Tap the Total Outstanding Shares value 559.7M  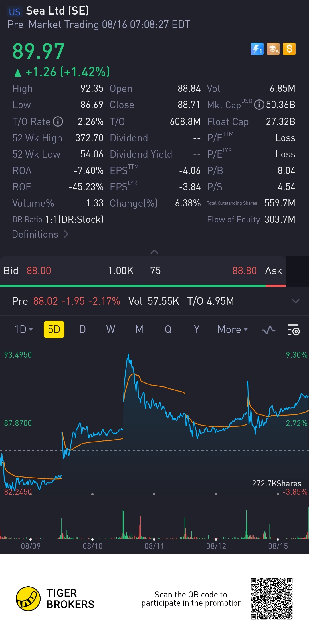coord(280,203)
